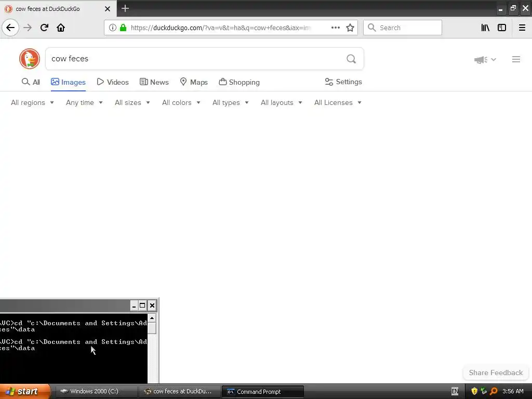Image resolution: width=532 pixels, height=399 pixels.
Task: Expand the All sizes filter
Action: 132,102
